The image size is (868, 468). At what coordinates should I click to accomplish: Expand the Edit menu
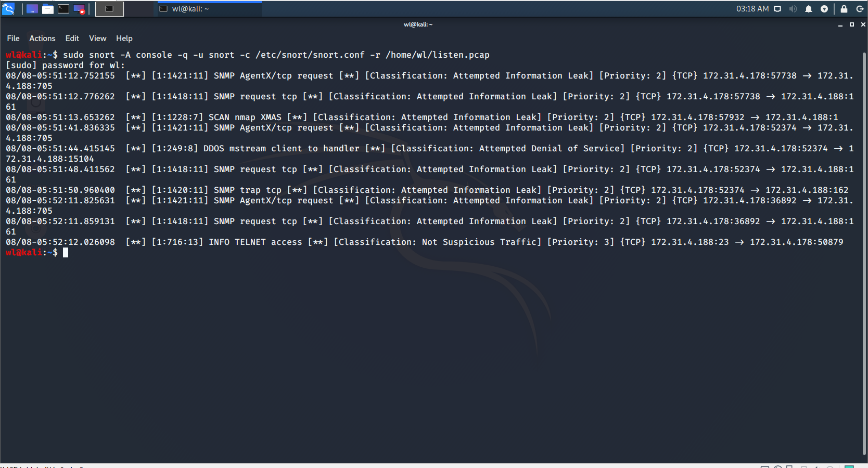(72, 38)
